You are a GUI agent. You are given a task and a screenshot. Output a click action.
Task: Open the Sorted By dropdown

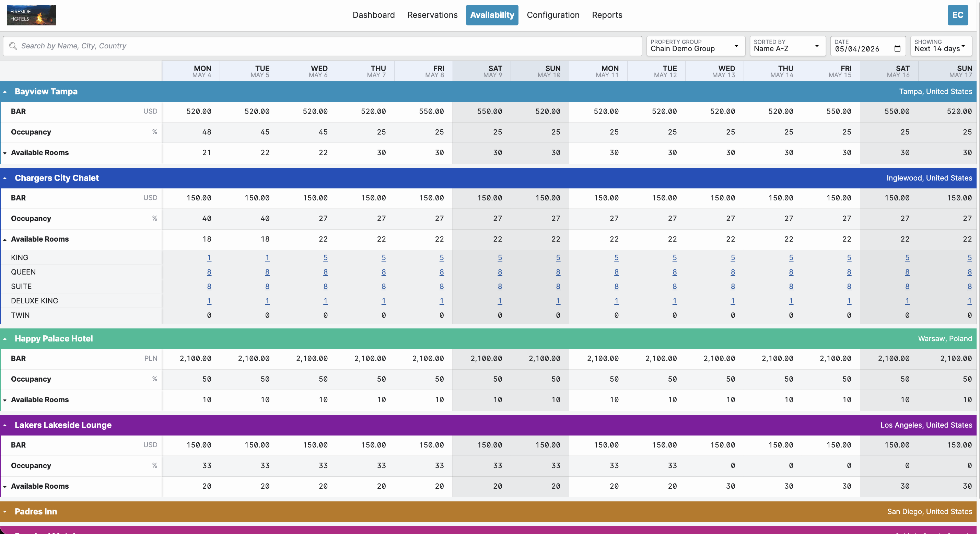(x=787, y=46)
